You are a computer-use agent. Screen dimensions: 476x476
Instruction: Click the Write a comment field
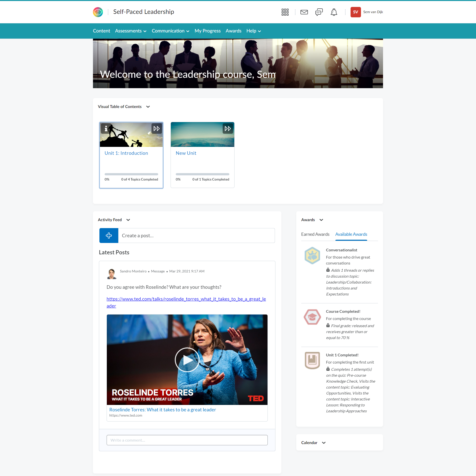187,440
